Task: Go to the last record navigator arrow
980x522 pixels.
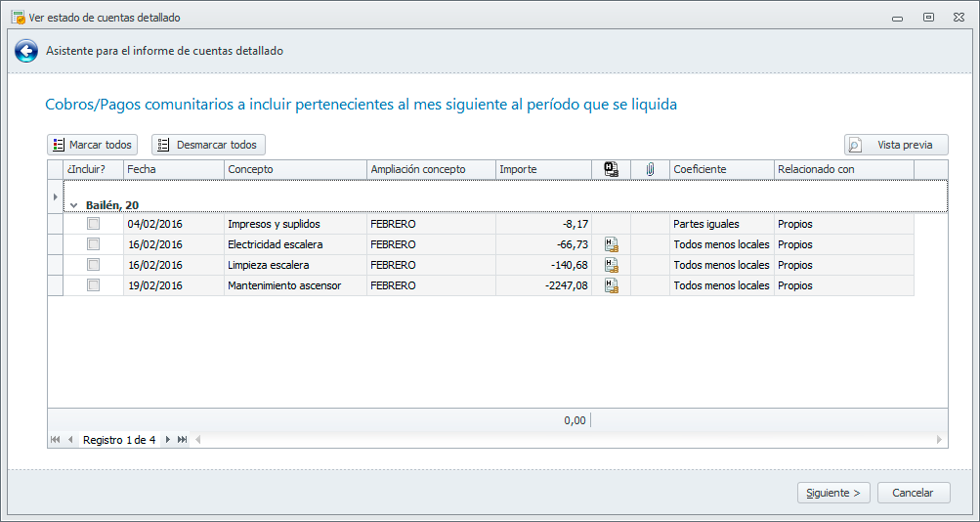Action: pos(183,440)
